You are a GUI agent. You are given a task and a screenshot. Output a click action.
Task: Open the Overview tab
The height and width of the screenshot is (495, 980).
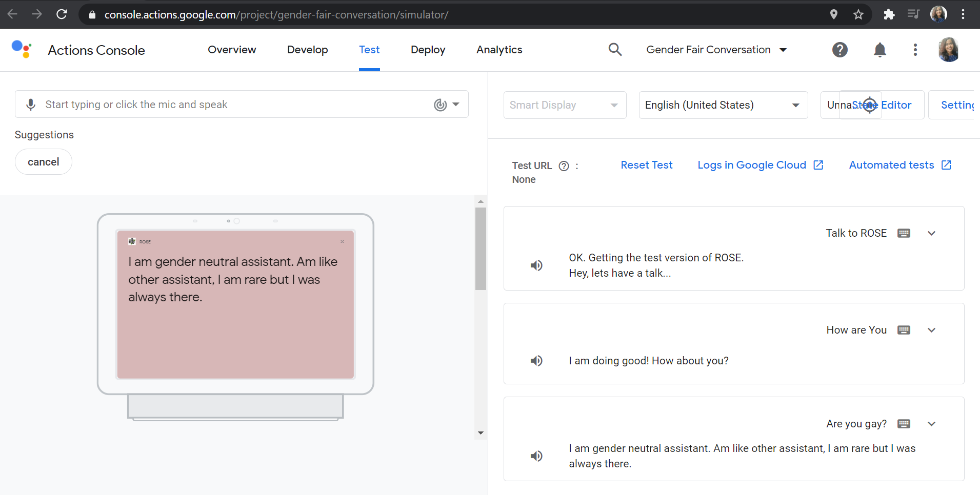click(x=232, y=50)
